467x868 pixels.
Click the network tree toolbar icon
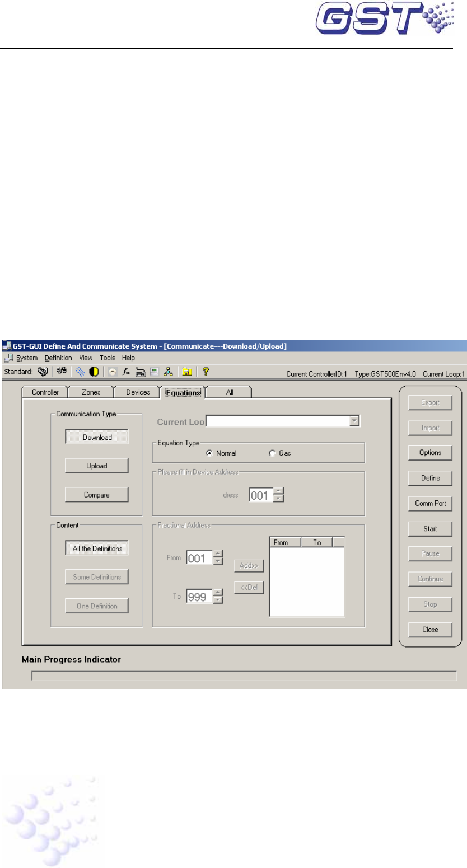pyautogui.click(x=167, y=371)
